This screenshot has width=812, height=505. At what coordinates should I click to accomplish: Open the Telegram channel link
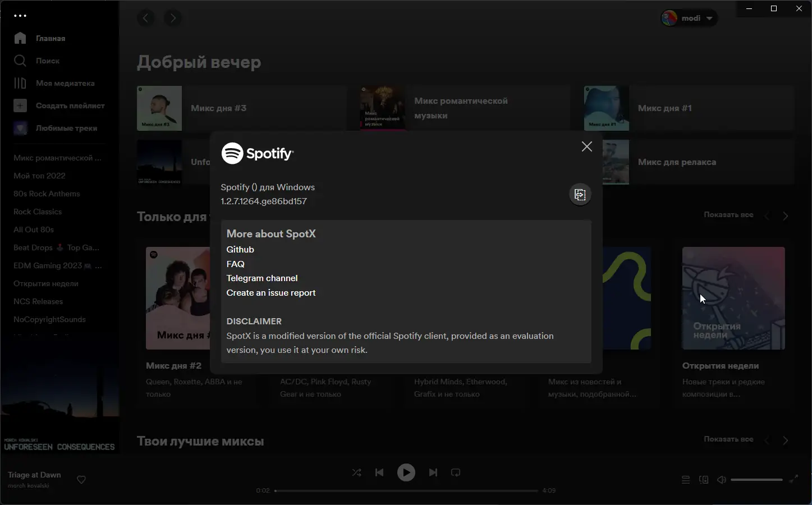click(x=262, y=278)
